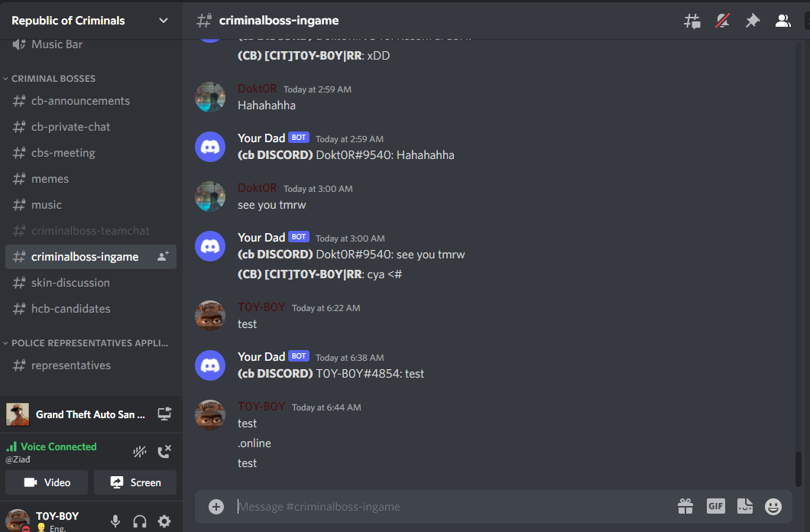Open User Settings gear
The image size is (810, 532).
pyautogui.click(x=164, y=521)
